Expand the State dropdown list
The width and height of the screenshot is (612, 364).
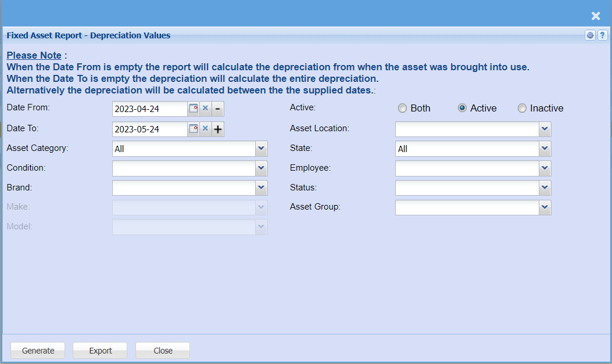tap(545, 149)
